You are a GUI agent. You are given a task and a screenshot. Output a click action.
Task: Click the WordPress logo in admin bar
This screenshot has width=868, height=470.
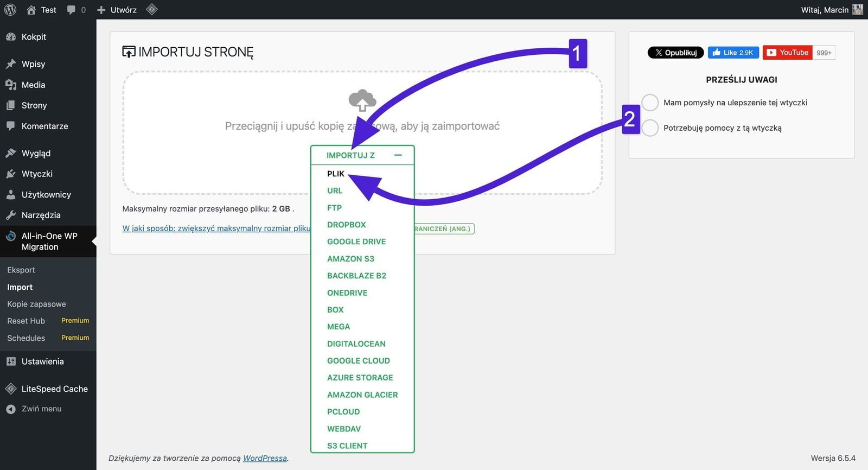[x=10, y=10]
